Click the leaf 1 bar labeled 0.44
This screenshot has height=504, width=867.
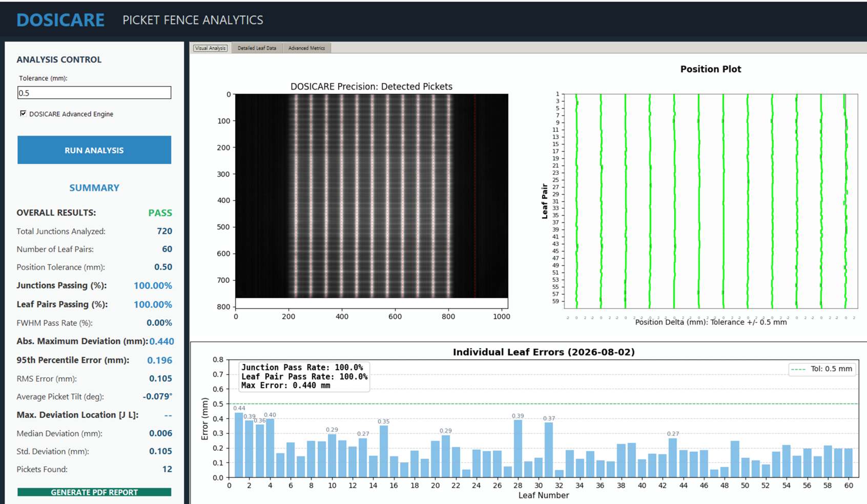point(239,445)
